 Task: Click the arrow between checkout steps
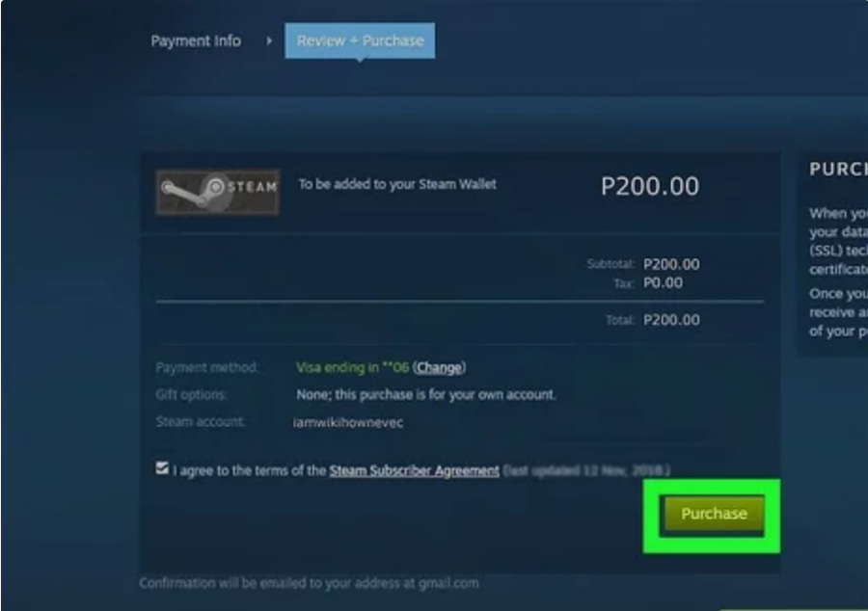(269, 40)
